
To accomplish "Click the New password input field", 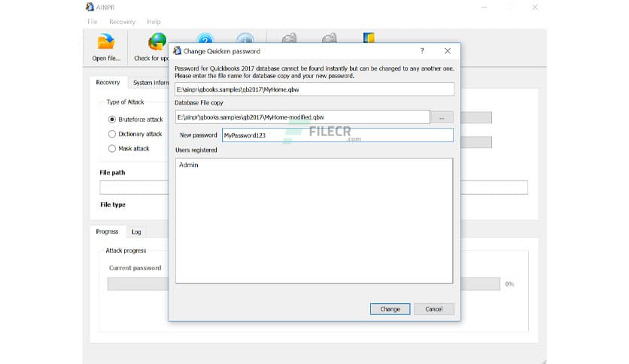I will tap(338, 135).
